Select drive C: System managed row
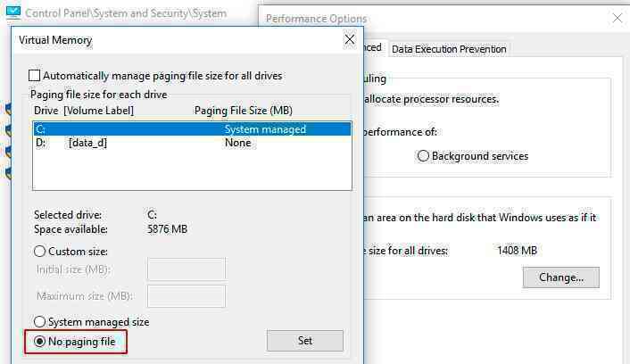Screen dimensions: 630x364 [x=192, y=129]
